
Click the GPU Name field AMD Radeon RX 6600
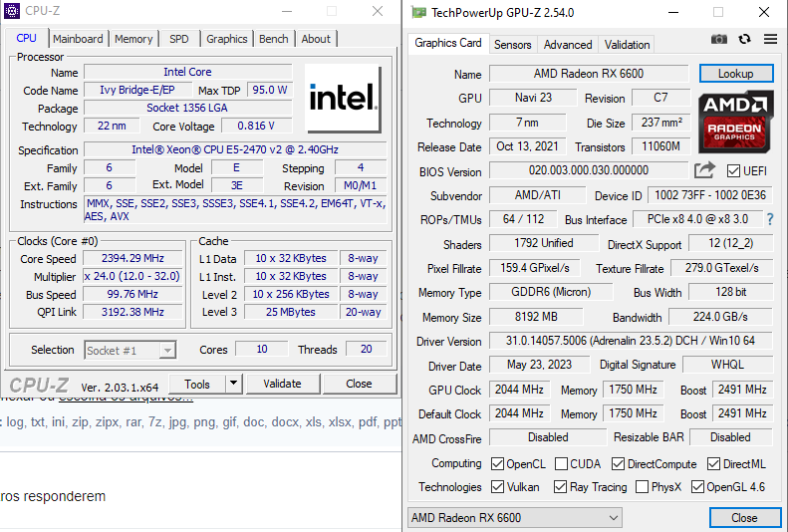click(x=589, y=74)
